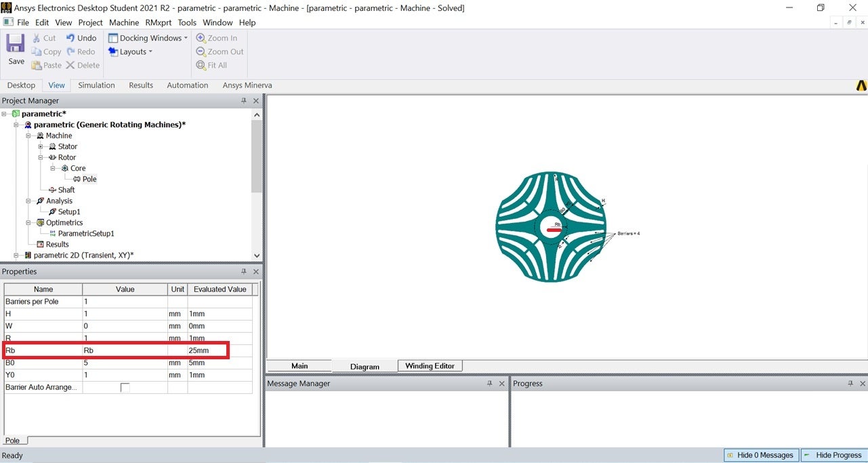Screen dimensions: 868x463
Task: Pin the Progress panel
Action: click(x=850, y=384)
